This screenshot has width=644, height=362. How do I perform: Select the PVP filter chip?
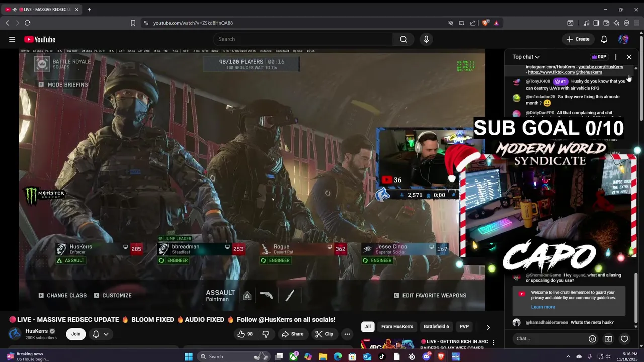(464, 327)
